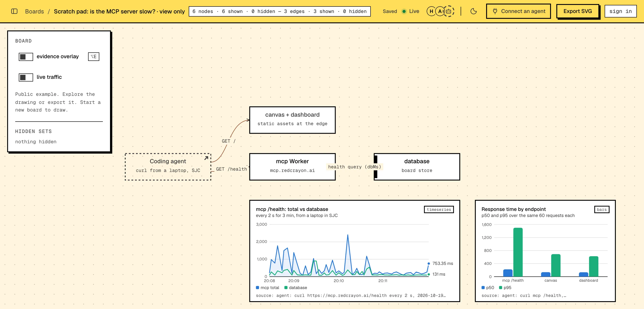644x309 pixels.
Task: Click the p95 legend swatch
Action: [x=500, y=288]
